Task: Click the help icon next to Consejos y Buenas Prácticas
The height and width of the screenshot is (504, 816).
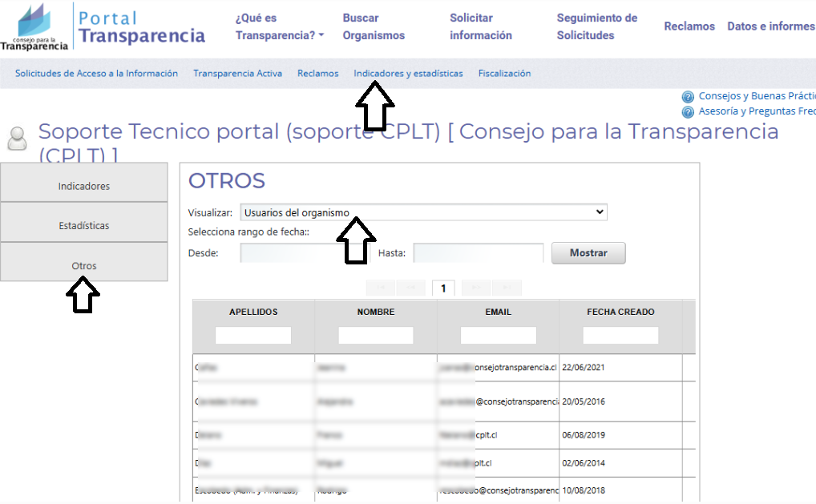Action: (687, 96)
